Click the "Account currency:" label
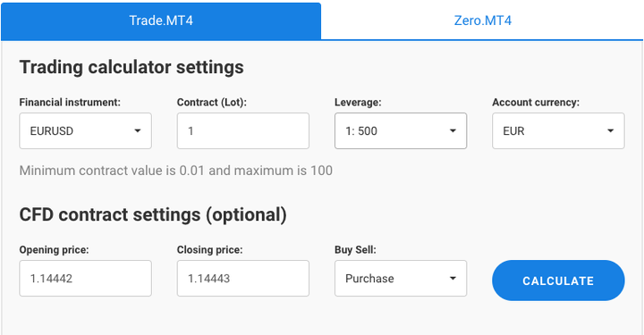 tap(536, 103)
